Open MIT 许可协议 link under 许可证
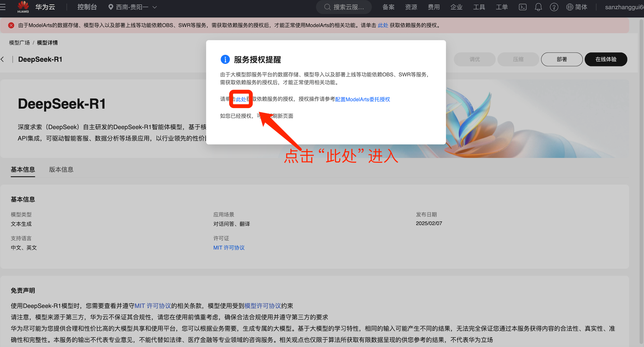The width and height of the screenshot is (644, 347). [x=229, y=248]
